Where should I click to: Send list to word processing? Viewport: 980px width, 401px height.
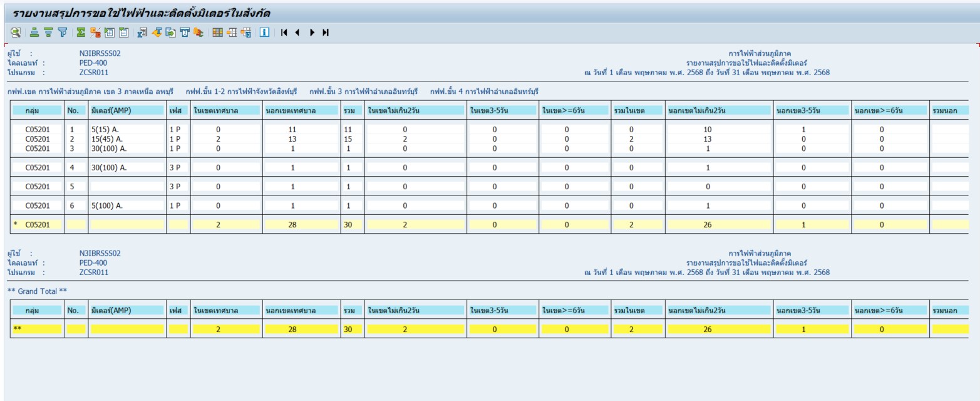click(157, 33)
